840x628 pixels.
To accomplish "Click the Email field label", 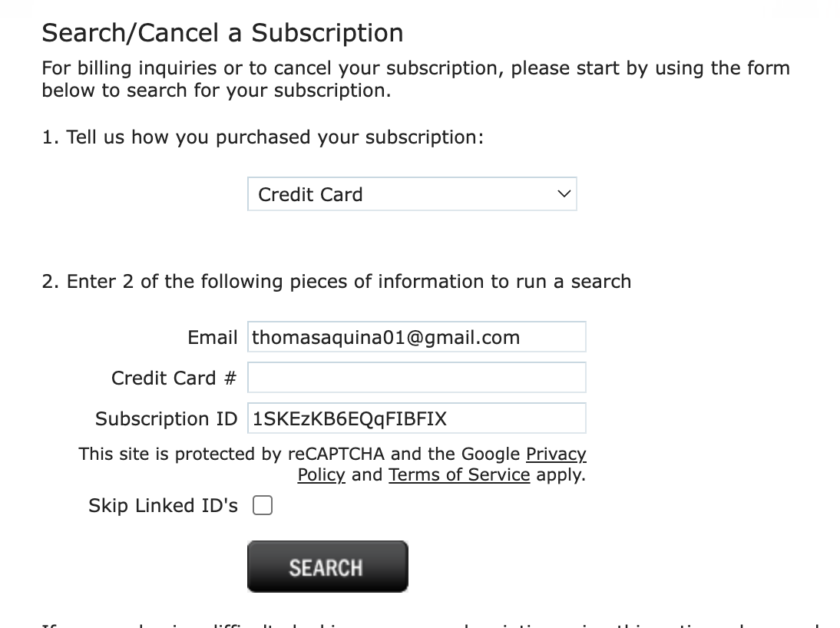I will point(213,337).
